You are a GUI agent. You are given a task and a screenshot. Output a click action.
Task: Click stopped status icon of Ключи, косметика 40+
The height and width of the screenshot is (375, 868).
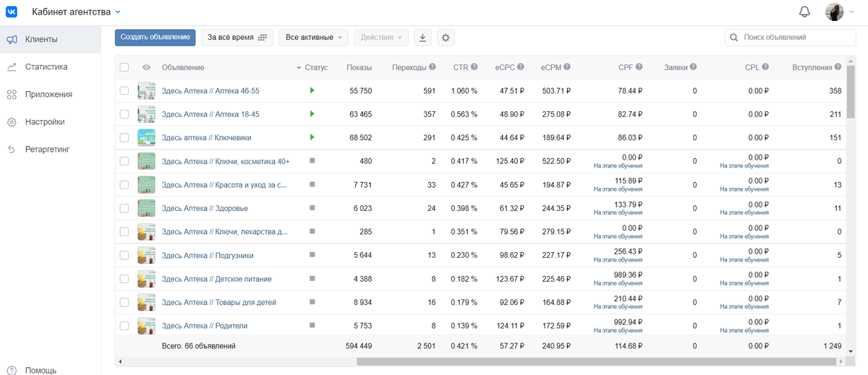312,160
